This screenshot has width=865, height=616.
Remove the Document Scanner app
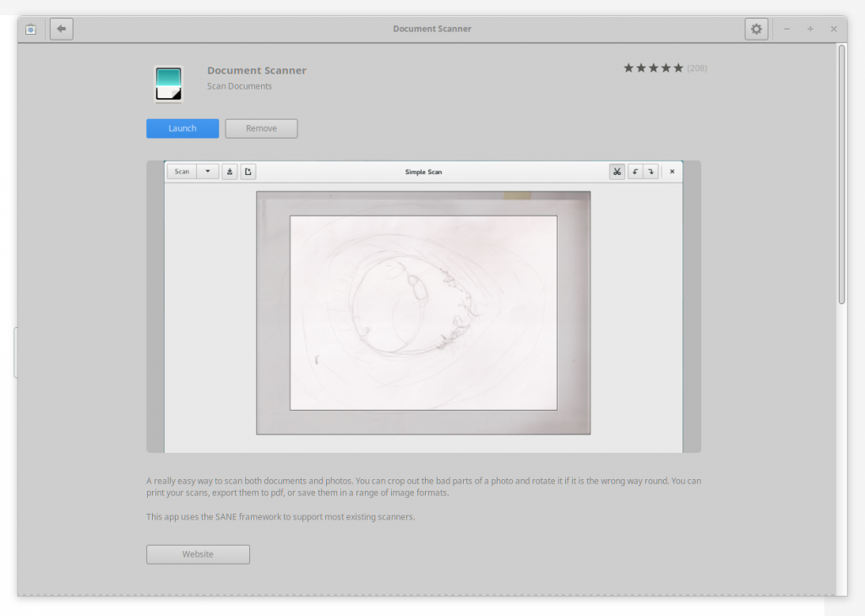tap(262, 128)
